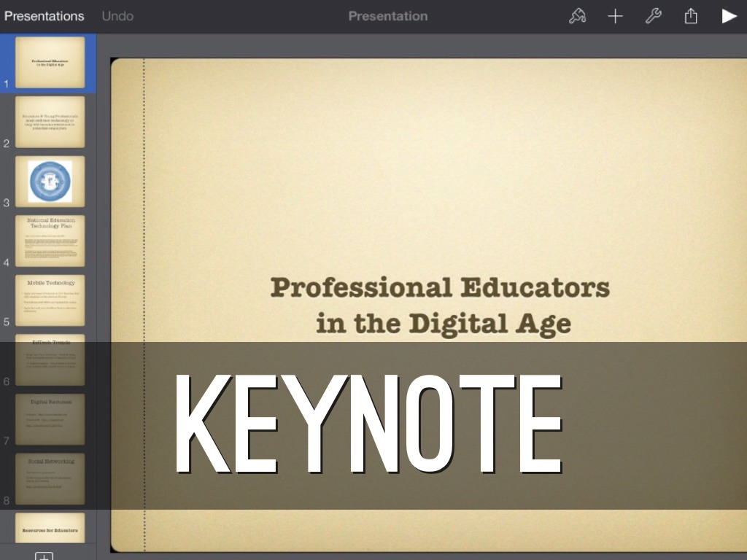Select Resources for Educators slide thumbnail
The image size is (747, 560).
(50, 528)
